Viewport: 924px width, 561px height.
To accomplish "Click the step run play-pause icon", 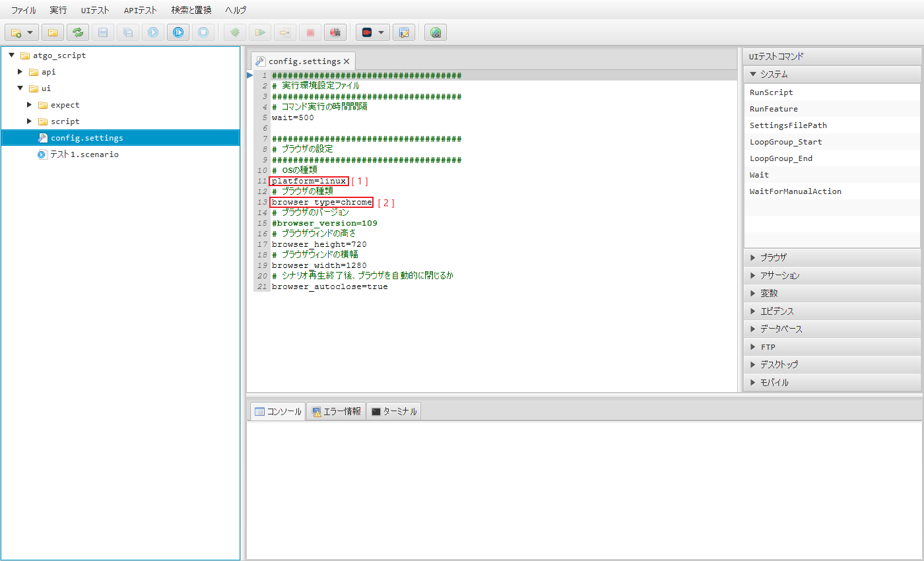I will point(178,32).
